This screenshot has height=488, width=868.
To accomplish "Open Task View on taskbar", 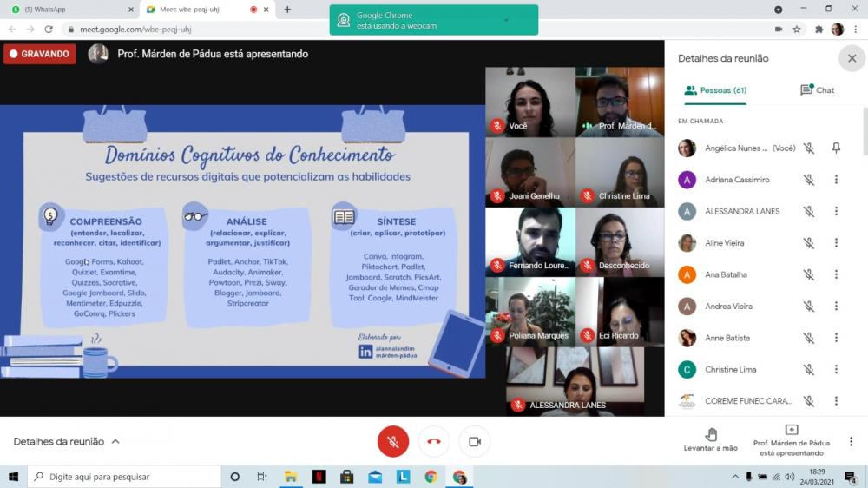I will [262, 477].
